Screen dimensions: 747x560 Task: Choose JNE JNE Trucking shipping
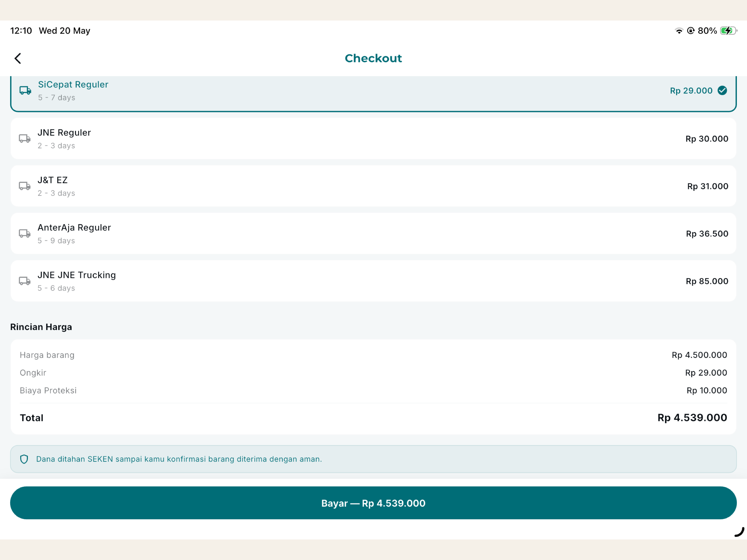[373, 281]
